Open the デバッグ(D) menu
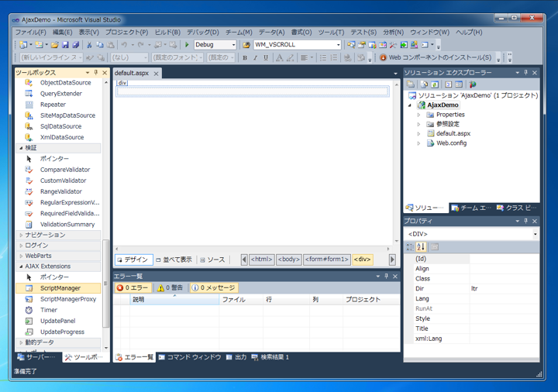Screen dimensions: 558x392 [203, 33]
